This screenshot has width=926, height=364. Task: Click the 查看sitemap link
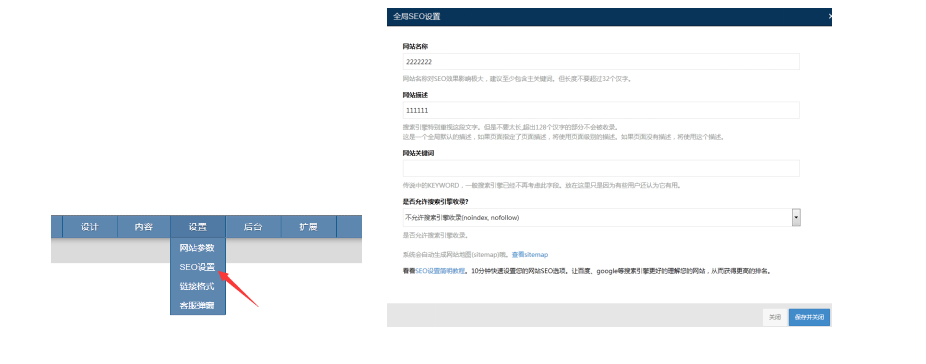530,255
